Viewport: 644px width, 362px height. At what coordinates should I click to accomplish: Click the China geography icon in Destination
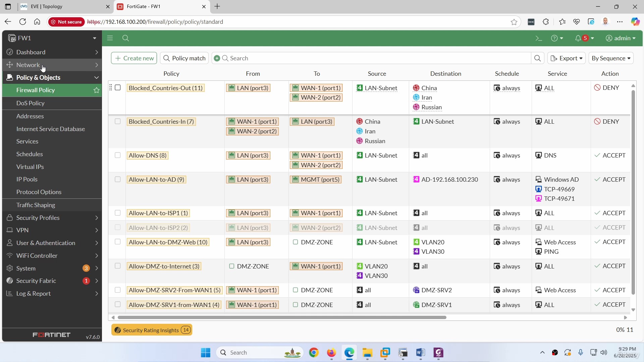click(x=416, y=88)
